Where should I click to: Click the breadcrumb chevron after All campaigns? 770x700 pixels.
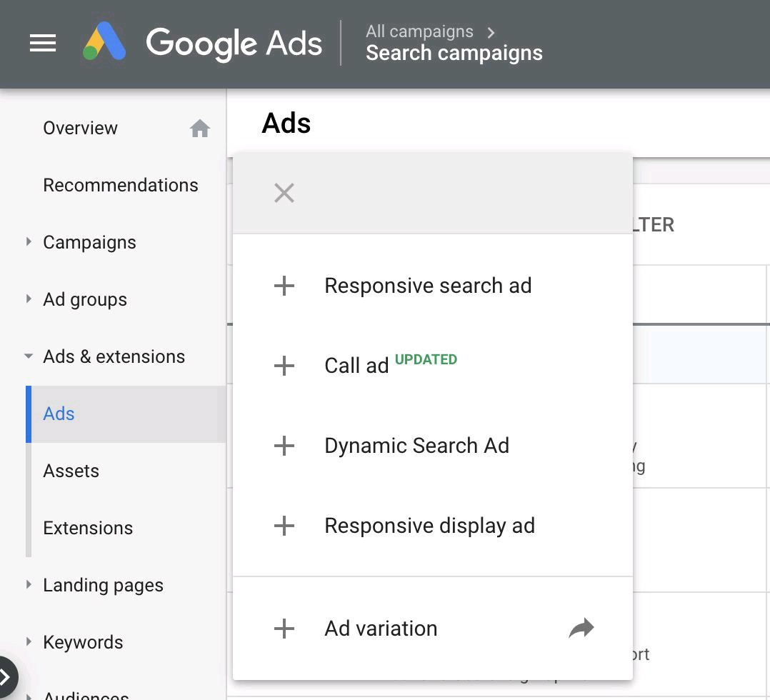[491, 32]
